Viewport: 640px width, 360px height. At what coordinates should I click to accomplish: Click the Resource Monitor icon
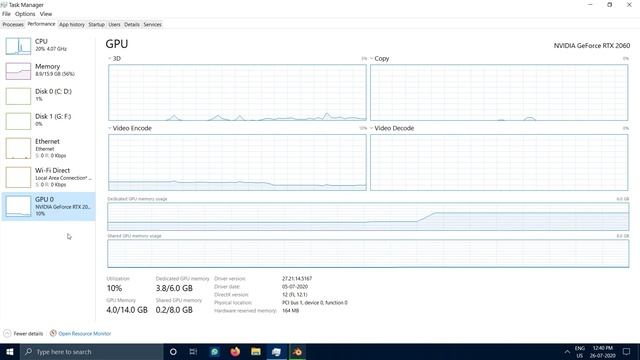click(53, 333)
